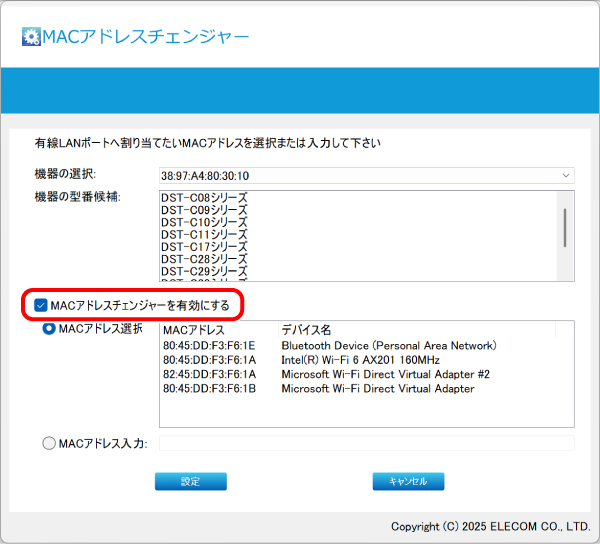Select DST-C09シリーズ in model list
Image resolution: width=600 pixels, height=544 pixels.
(x=204, y=210)
